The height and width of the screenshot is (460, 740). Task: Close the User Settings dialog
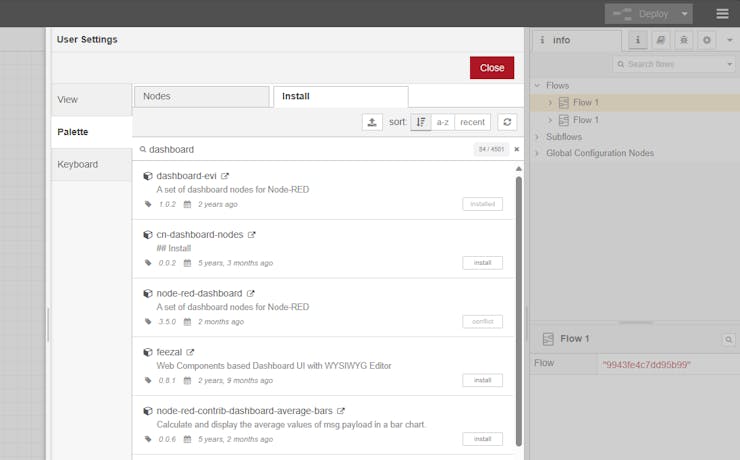(x=492, y=67)
